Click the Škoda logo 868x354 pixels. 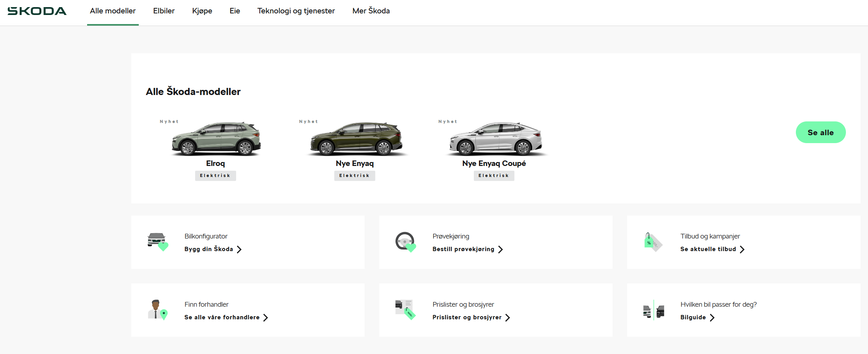pyautogui.click(x=37, y=11)
